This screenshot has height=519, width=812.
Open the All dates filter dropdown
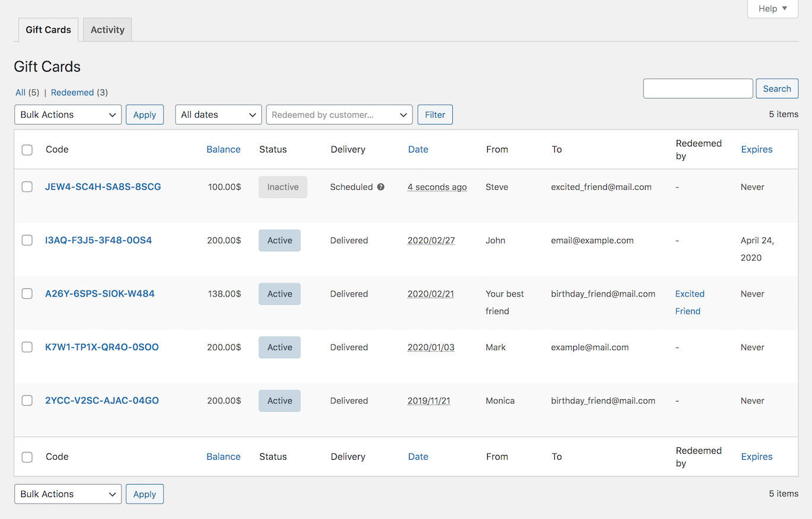click(218, 114)
